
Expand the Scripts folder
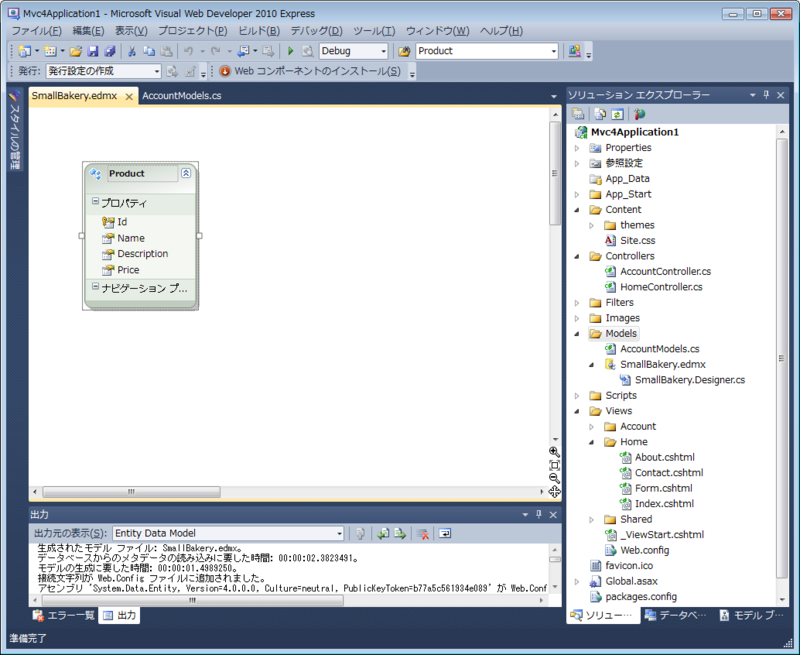(577, 396)
